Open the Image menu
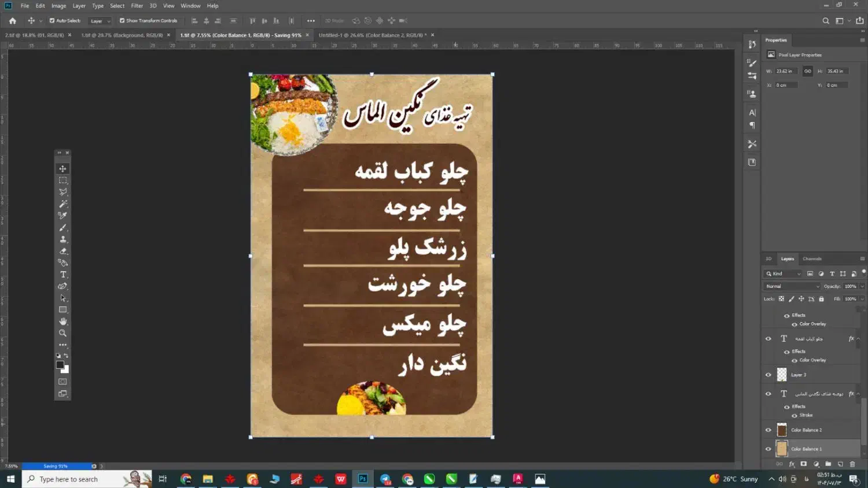 tap(58, 6)
